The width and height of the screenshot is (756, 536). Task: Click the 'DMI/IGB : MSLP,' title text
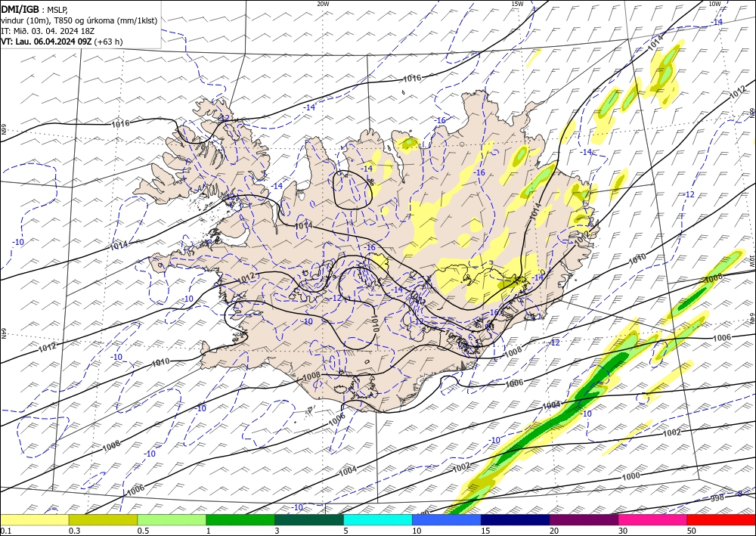point(35,9)
